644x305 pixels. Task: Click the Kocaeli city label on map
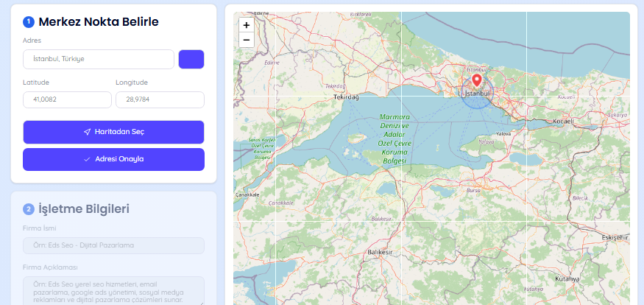[x=563, y=122]
